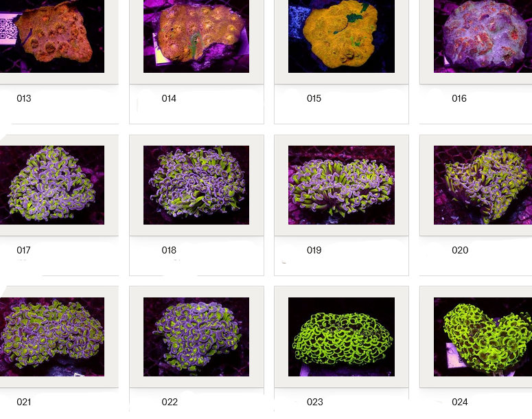Select the neon green coral photo above 023

pyautogui.click(x=341, y=337)
